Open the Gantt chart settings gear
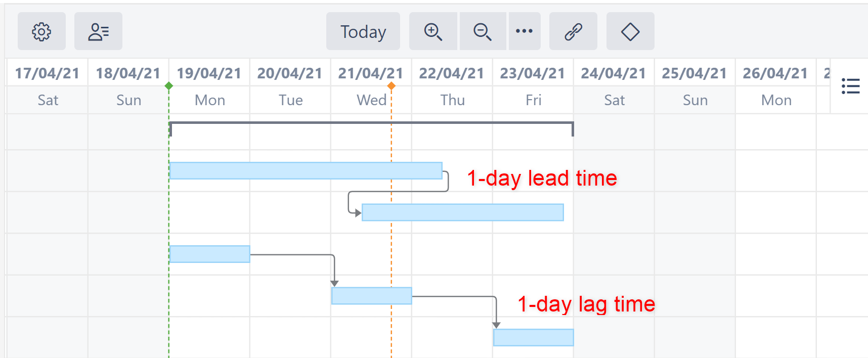 tap(41, 31)
